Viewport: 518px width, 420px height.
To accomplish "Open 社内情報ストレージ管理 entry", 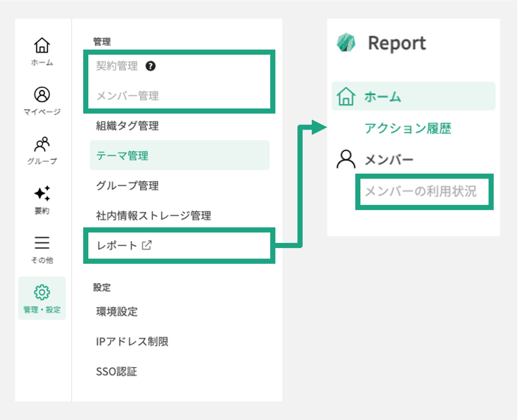I will pos(154,216).
